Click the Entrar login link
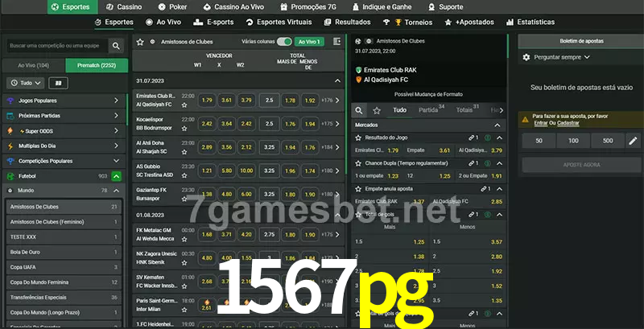644x329 pixels. click(540, 123)
